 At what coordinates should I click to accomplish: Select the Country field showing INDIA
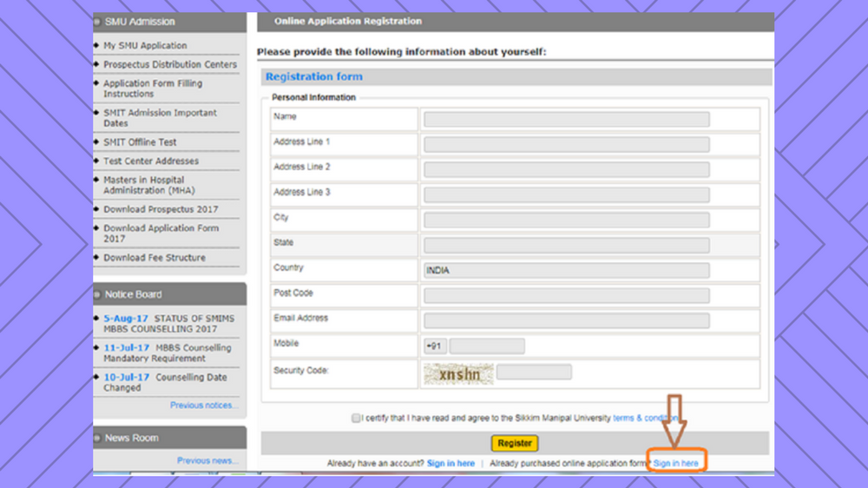566,270
